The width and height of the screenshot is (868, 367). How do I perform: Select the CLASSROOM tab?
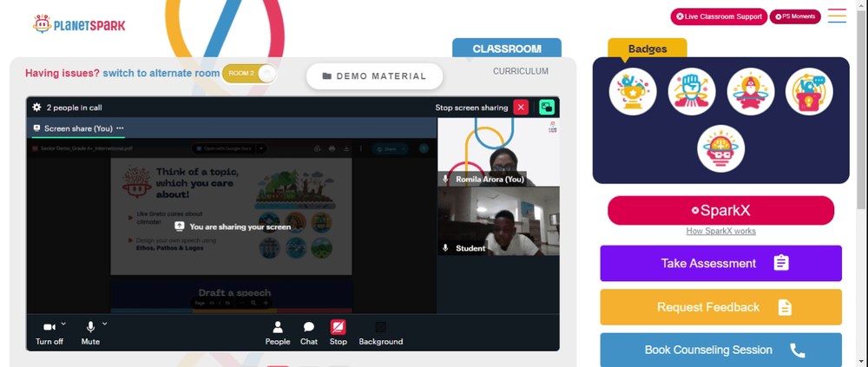(x=507, y=49)
